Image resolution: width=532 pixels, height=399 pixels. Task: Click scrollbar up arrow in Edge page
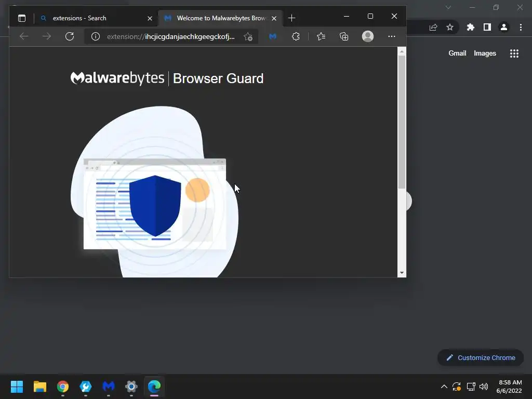point(402,51)
